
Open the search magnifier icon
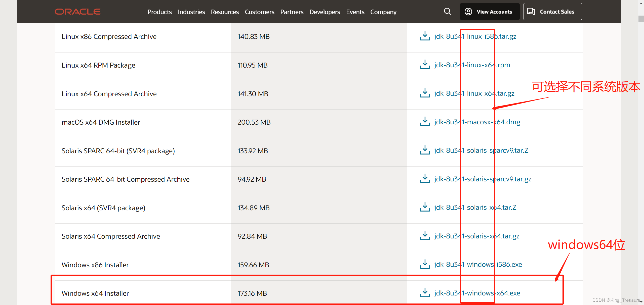click(448, 12)
